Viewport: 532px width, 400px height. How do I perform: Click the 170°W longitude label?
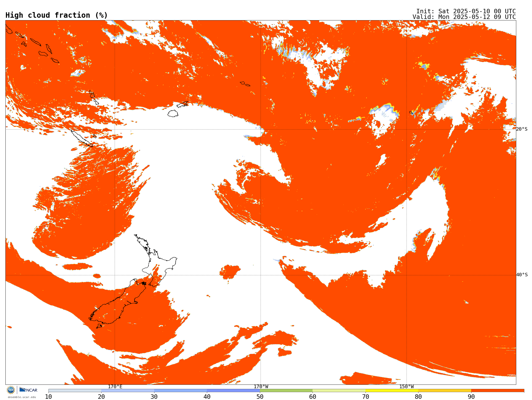(261, 386)
